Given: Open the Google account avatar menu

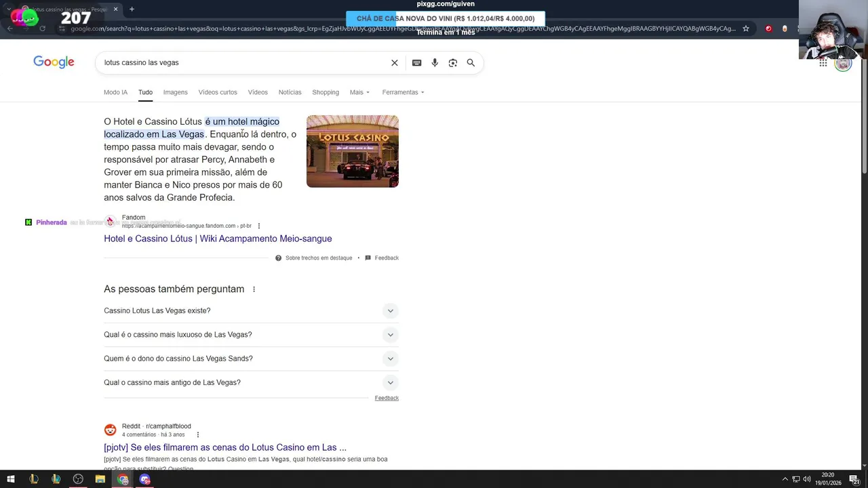Looking at the screenshot, I should click(843, 63).
